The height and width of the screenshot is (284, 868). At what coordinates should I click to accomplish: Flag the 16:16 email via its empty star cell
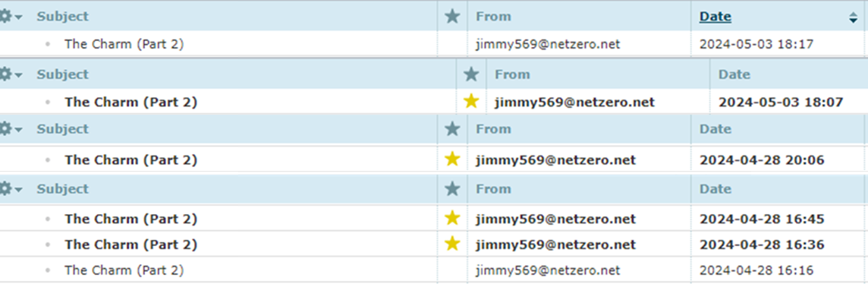coord(452,270)
